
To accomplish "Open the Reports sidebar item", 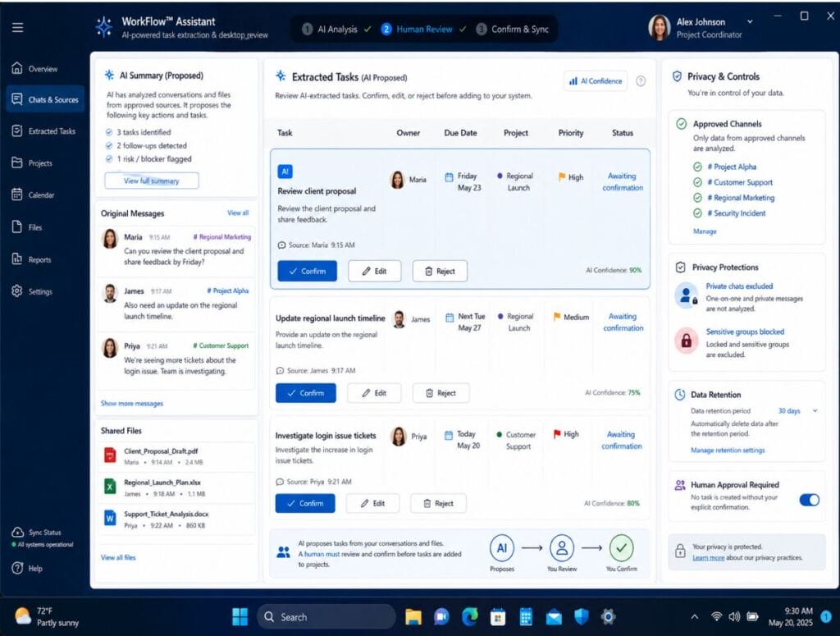I will [32, 259].
